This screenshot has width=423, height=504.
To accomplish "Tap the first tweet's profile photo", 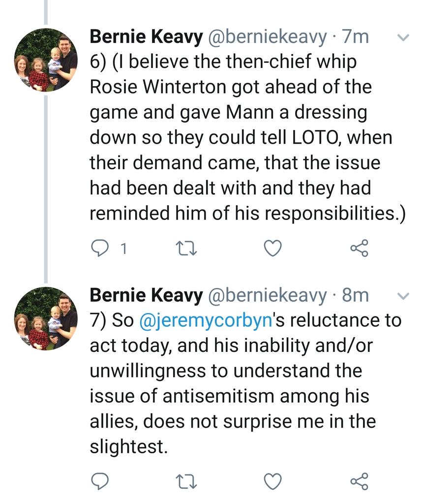I will pyautogui.click(x=46, y=60).
